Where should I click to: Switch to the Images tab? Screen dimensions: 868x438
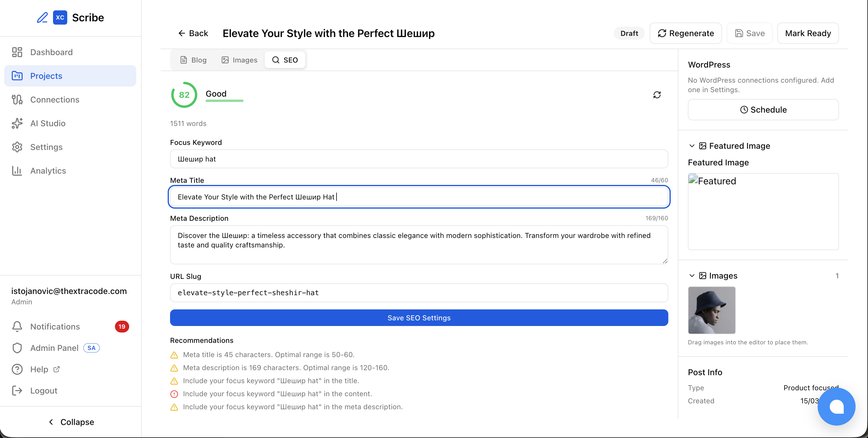[x=239, y=60]
